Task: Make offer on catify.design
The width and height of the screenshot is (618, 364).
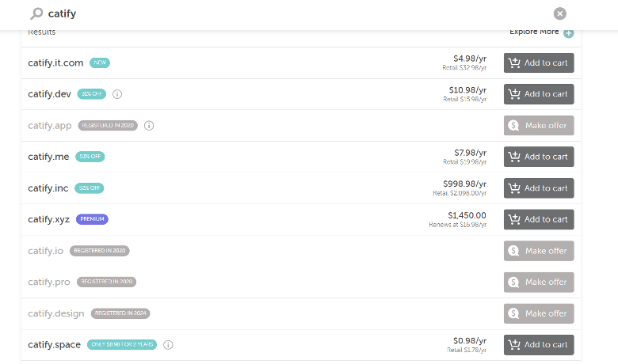Action: click(x=539, y=313)
